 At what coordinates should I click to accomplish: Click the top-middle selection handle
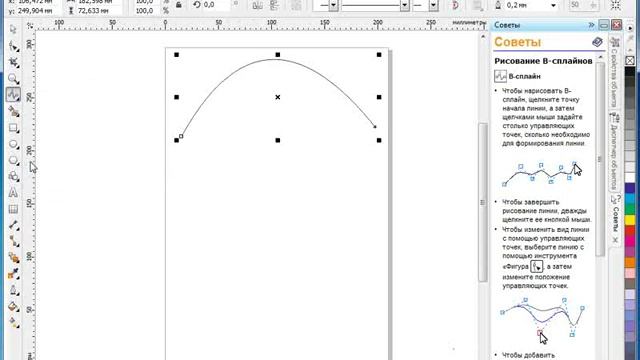(278, 54)
